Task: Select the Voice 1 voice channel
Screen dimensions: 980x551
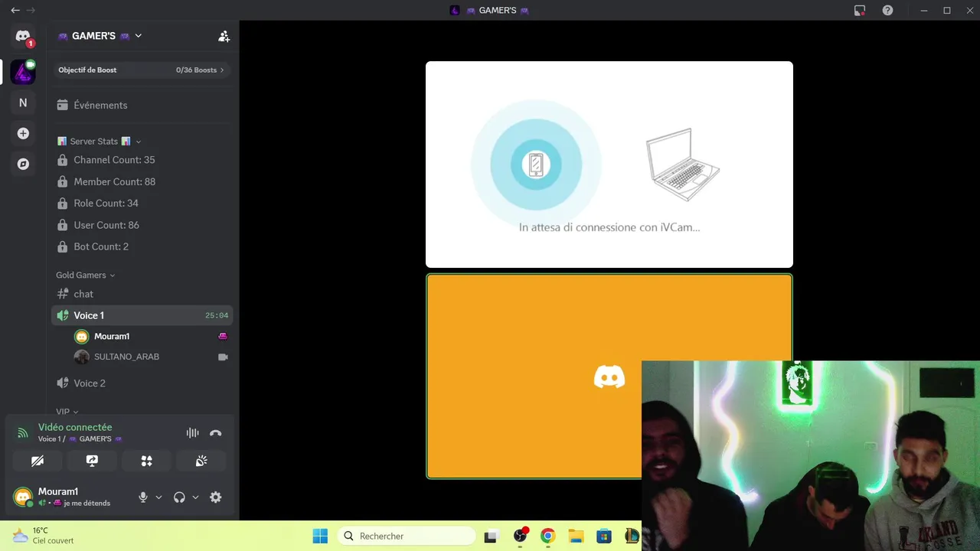Action: (142, 315)
